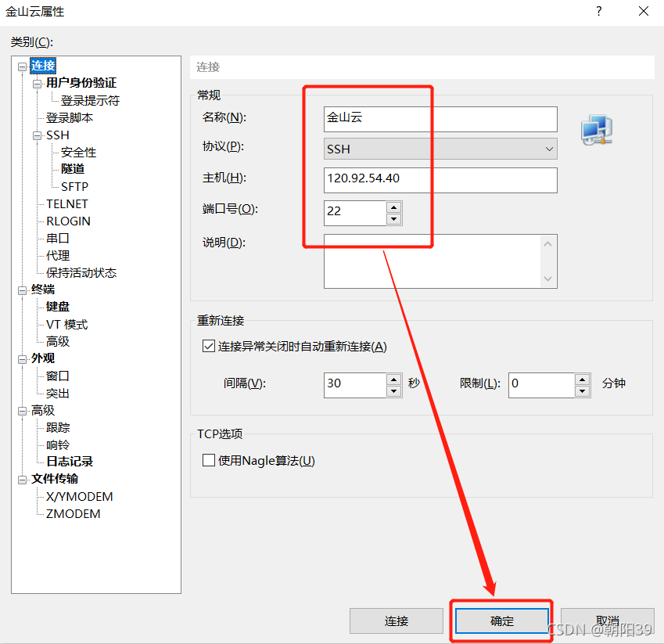Click the 间隔 field showing 30
Image resolution: width=664 pixels, height=644 pixels.
point(355,385)
